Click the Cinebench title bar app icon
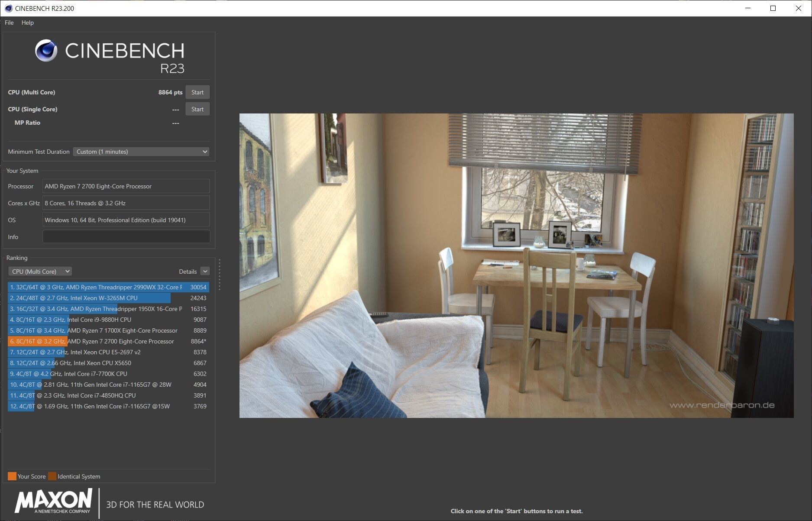 point(8,8)
